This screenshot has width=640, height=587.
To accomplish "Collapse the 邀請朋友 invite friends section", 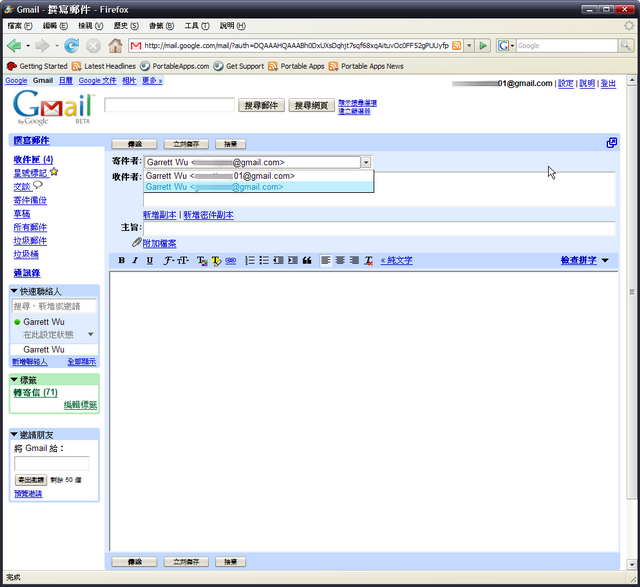I will 14,434.
